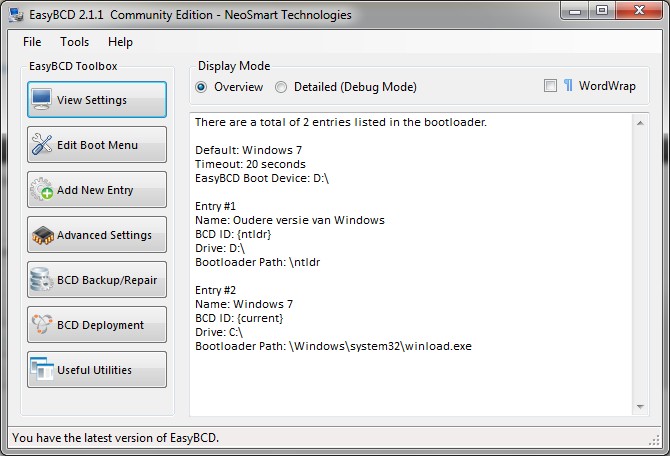This screenshot has width=670, height=456.
Task: Enable the WordWrap checkbox
Action: [x=550, y=85]
